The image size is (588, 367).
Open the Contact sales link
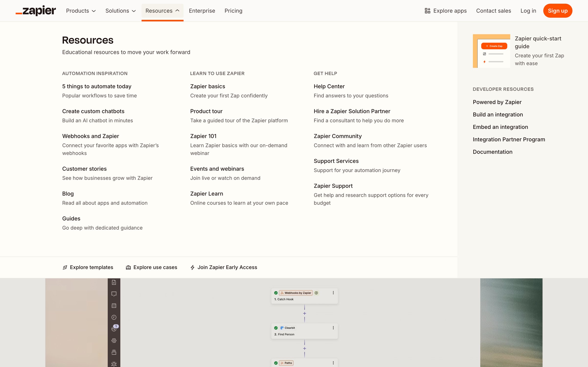493,11
